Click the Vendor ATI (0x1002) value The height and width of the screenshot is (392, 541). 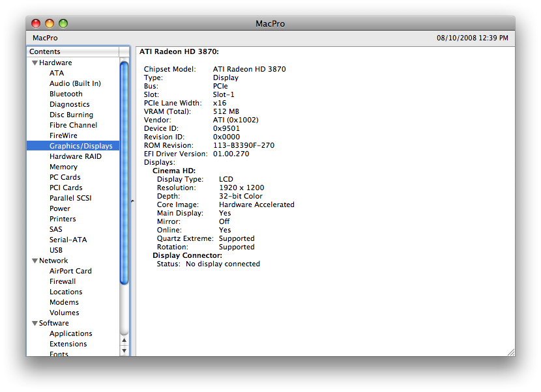(x=236, y=120)
